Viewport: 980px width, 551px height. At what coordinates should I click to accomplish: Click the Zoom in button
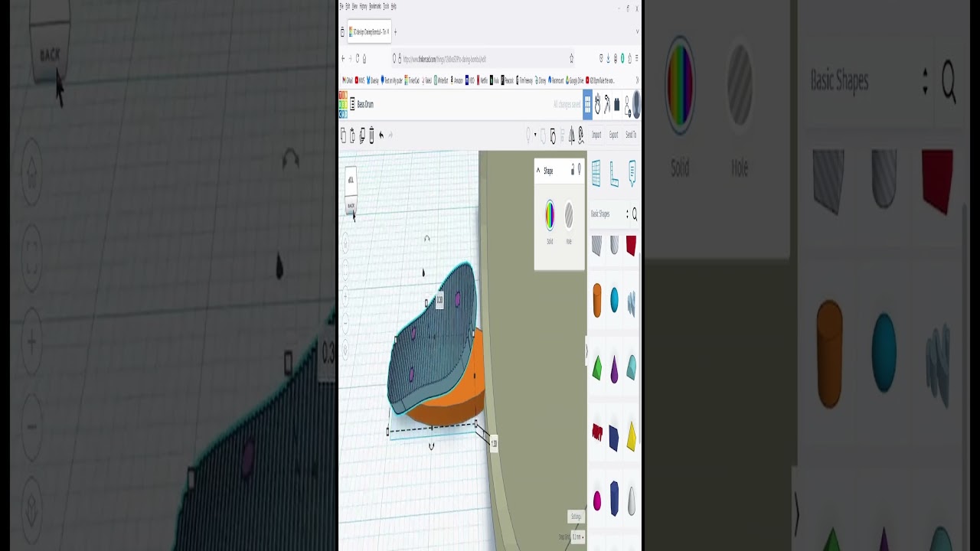tap(345, 296)
